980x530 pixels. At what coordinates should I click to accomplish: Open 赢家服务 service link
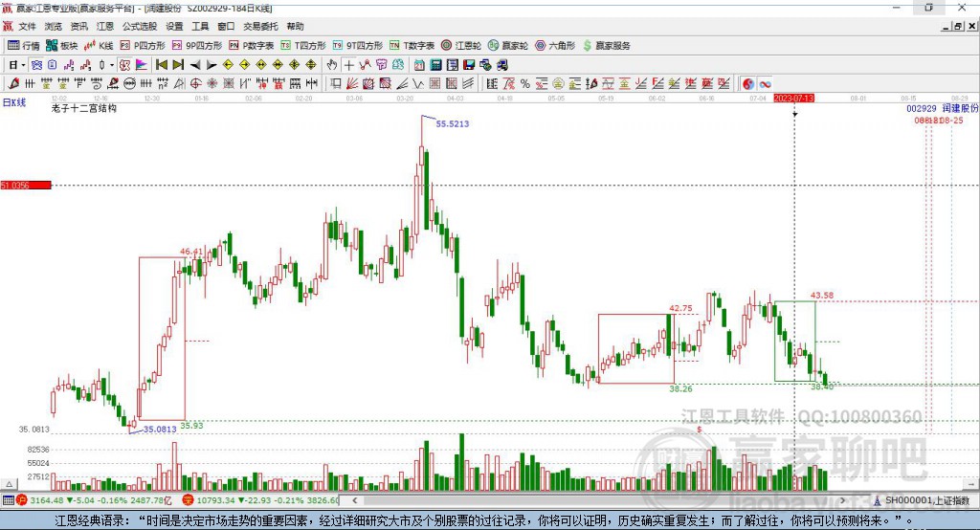coord(607,46)
